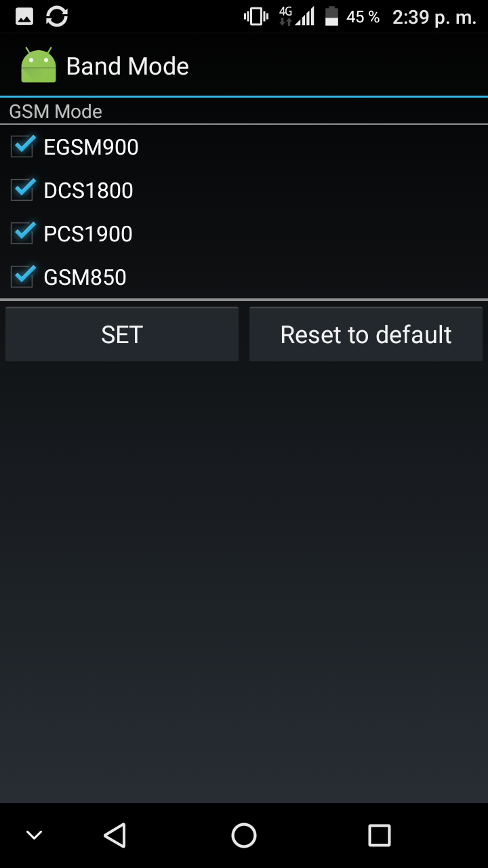
Task: Tap the GSM Mode section header
Action: [x=56, y=111]
